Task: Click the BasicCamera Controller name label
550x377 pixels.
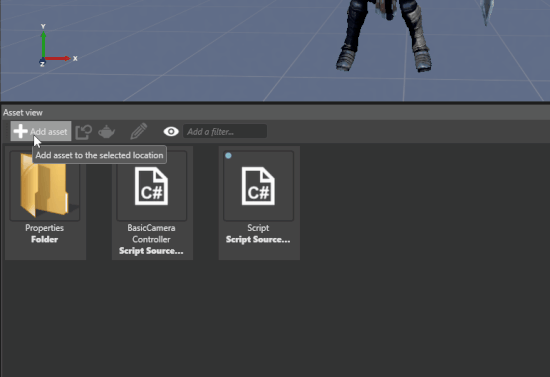Action: click(x=151, y=234)
